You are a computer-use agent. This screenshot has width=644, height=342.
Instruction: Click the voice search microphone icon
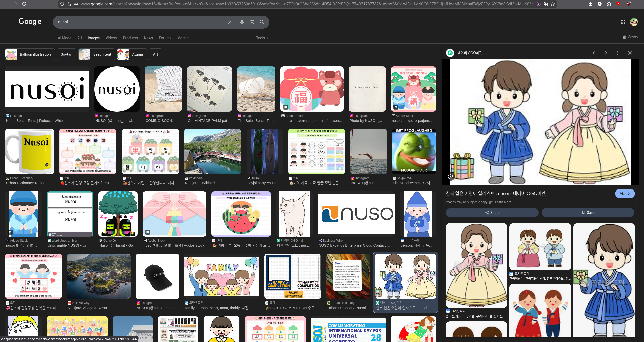tap(242, 22)
